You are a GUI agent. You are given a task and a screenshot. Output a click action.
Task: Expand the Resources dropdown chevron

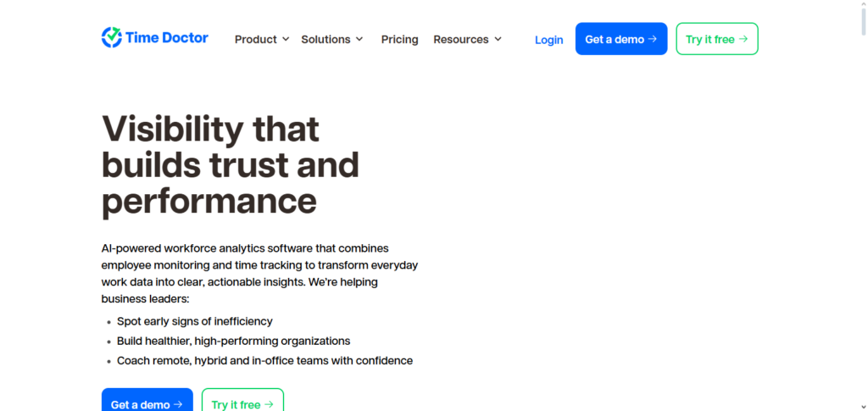coord(498,39)
